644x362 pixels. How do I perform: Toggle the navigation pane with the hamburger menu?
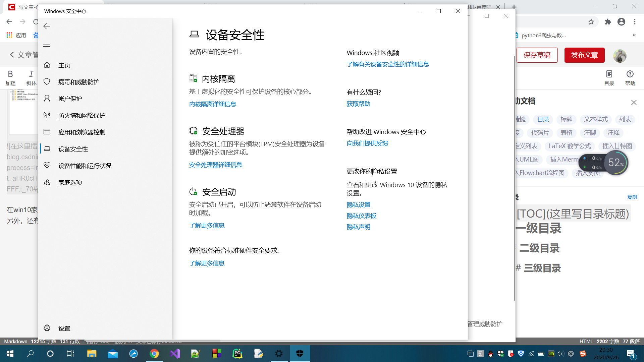pos(47,44)
